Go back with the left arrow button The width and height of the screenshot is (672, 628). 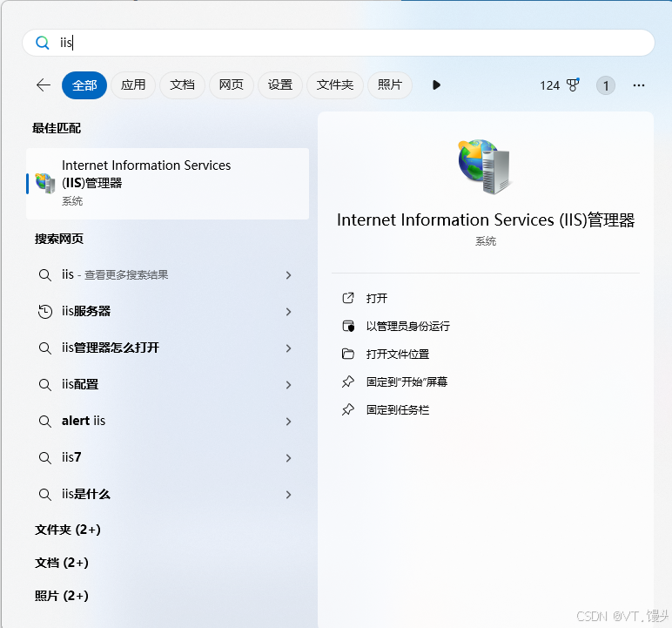(x=44, y=85)
